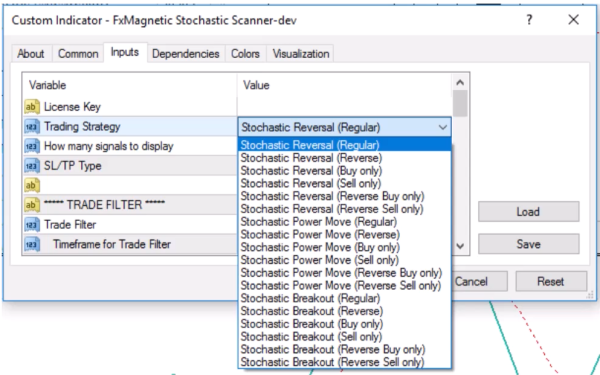The height and width of the screenshot is (375, 600).
Task: Switch to the Colors tab
Action: click(245, 54)
